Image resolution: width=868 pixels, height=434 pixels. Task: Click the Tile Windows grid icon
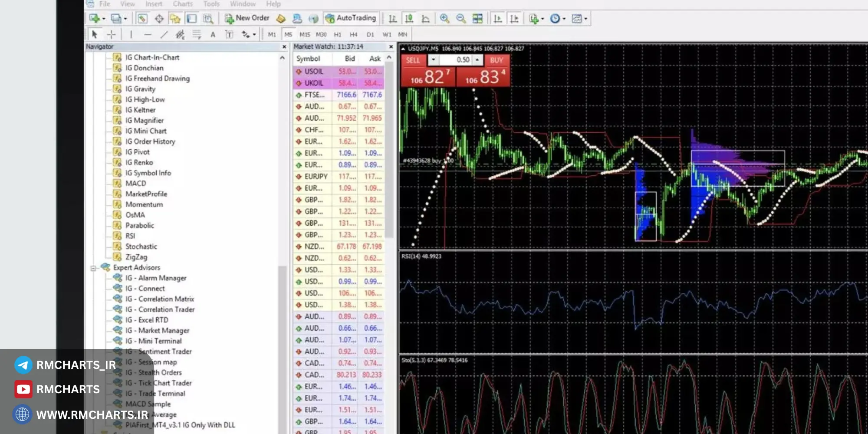[477, 19]
